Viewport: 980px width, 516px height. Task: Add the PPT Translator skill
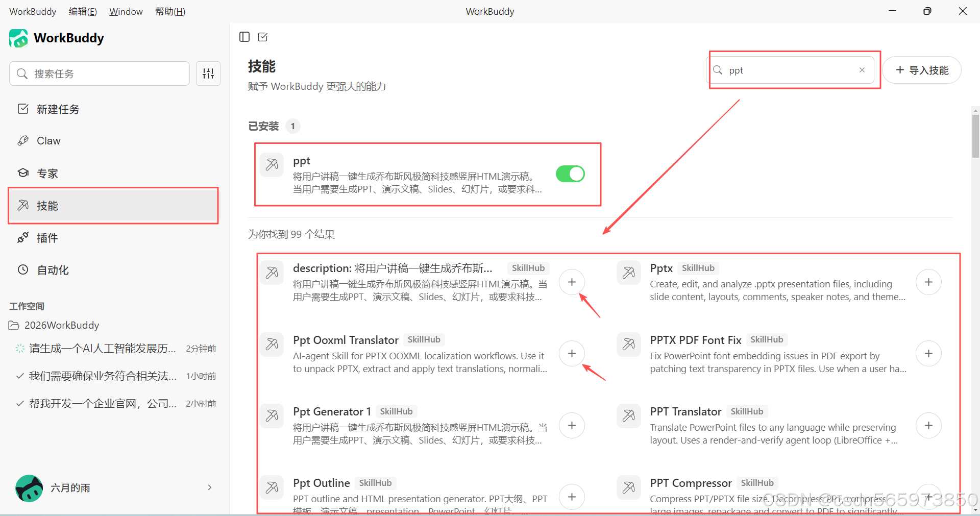tap(928, 426)
